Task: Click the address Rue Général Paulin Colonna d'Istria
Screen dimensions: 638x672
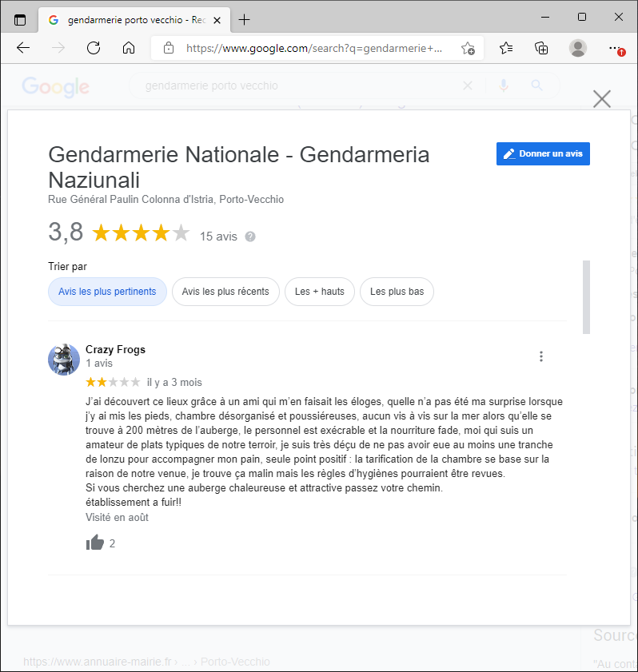Action: 166,199
